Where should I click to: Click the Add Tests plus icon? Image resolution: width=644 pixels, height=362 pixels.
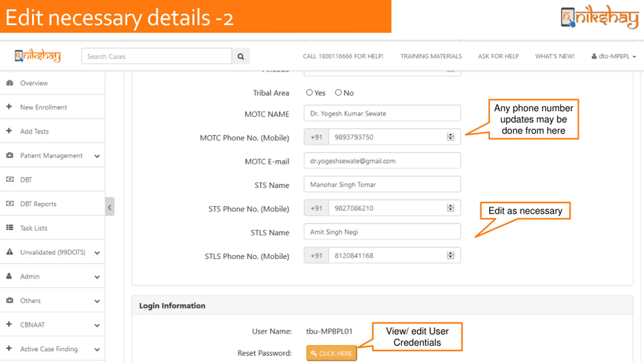9,131
